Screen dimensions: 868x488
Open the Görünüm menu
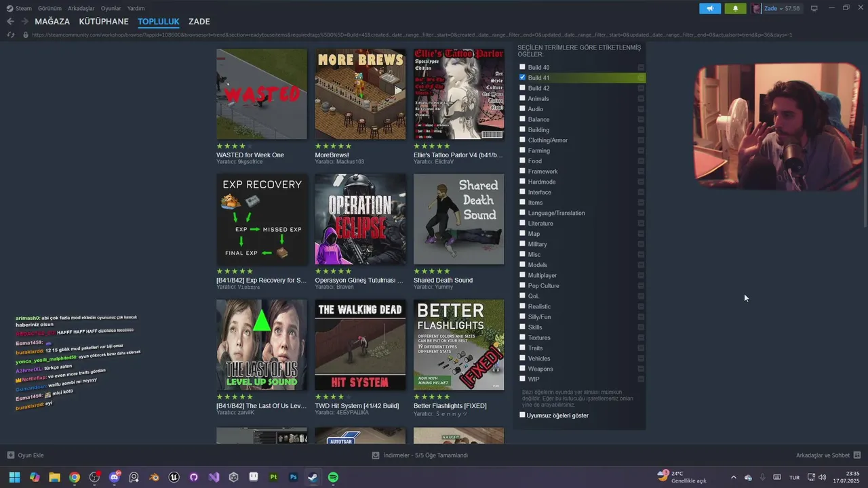(50, 8)
